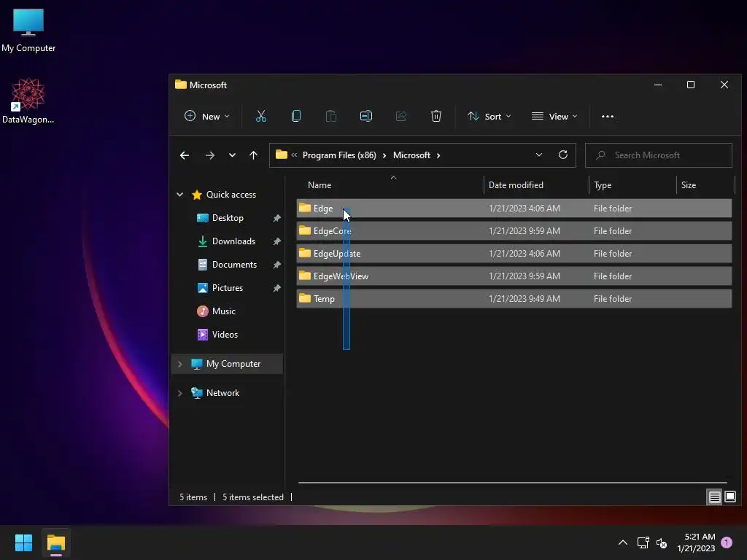Image resolution: width=747 pixels, height=560 pixels.
Task: Expand the My Computer tree node
Action: point(179,364)
